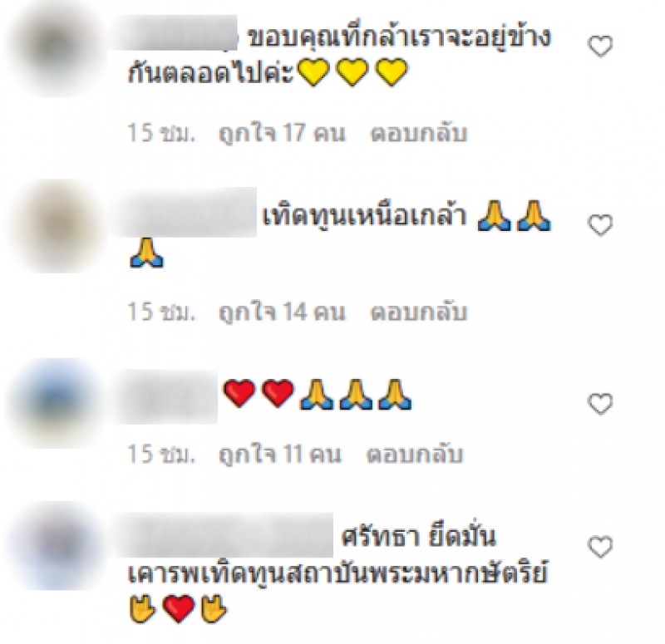The width and height of the screenshot is (665, 644).
Task: Open blurred username of third commenter
Action: click(166, 396)
